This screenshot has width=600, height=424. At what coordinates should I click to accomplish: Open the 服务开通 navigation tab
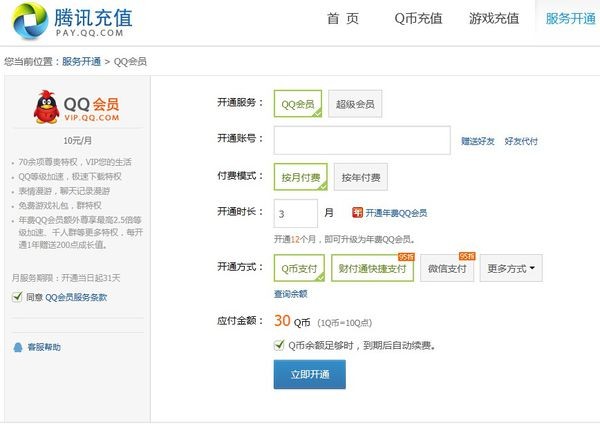570,19
